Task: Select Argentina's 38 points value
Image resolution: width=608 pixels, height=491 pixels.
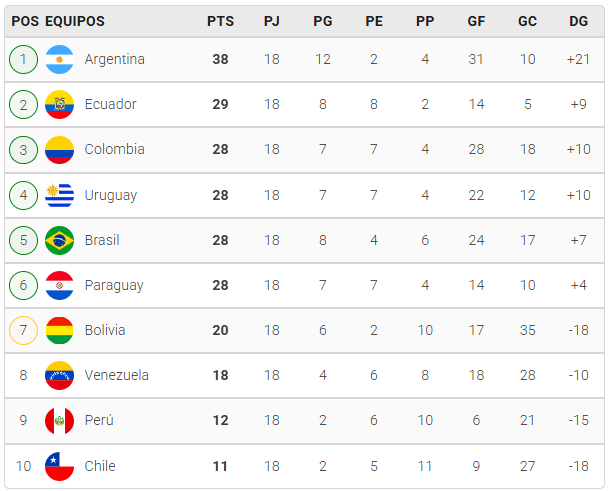Action: tap(220, 59)
